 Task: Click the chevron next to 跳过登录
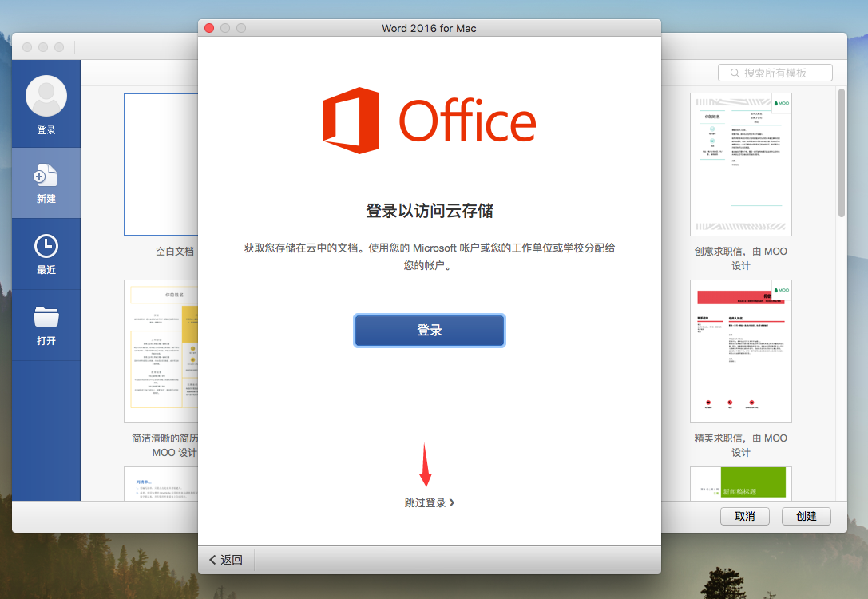pyautogui.click(x=452, y=502)
